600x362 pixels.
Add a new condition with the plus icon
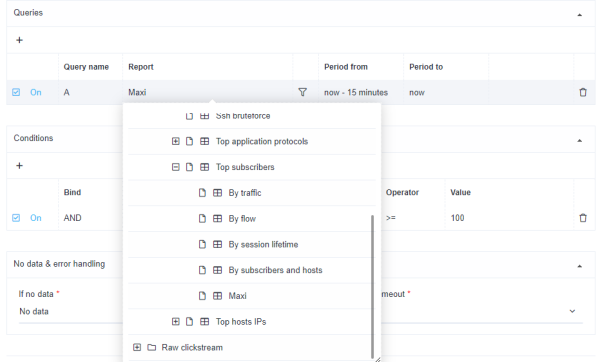(x=20, y=166)
